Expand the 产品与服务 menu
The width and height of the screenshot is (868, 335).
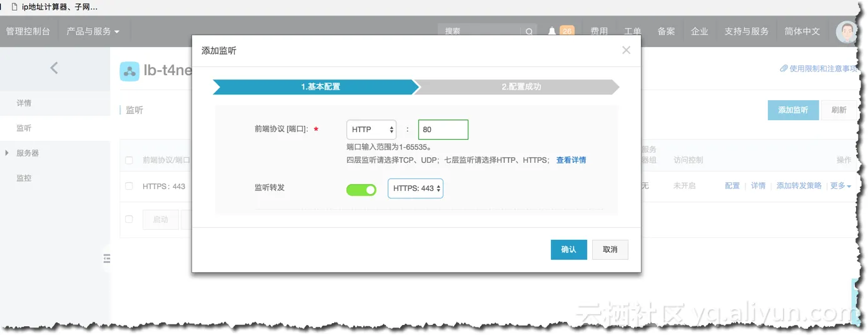tap(93, 31)
